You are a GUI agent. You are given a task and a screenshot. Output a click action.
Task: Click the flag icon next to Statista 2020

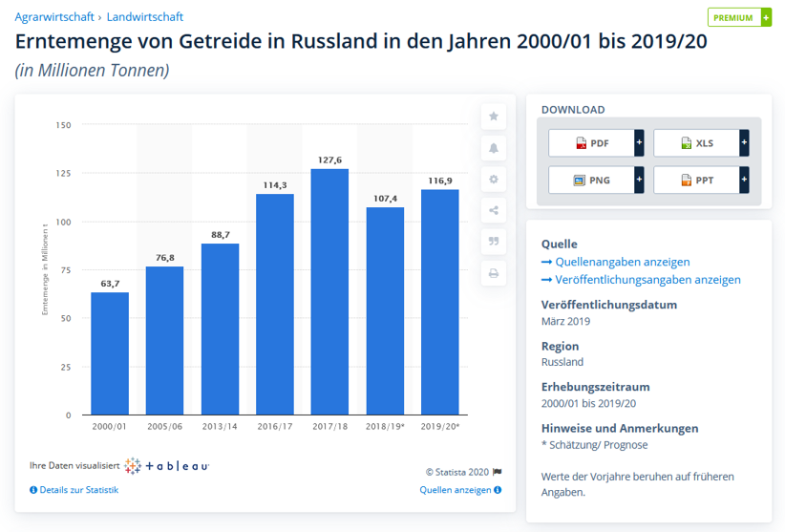tap(498, 472)
